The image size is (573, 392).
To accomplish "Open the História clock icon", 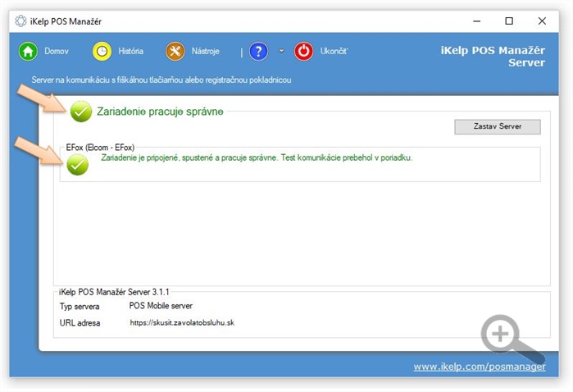I will (102, 51).
